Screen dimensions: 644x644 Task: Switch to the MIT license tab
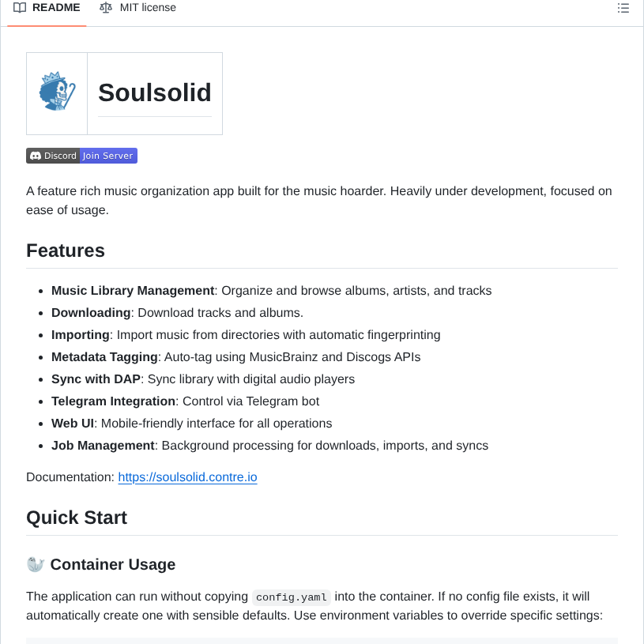(x=147, y=8)
